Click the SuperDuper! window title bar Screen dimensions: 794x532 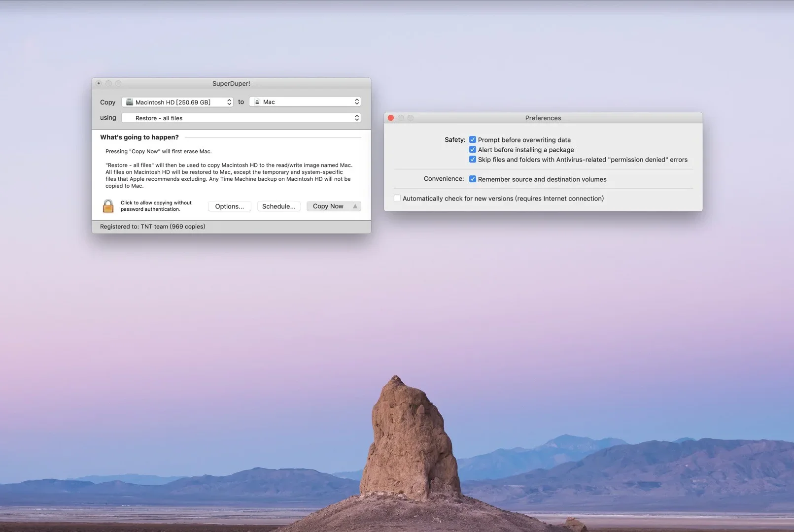click(231, 84)
